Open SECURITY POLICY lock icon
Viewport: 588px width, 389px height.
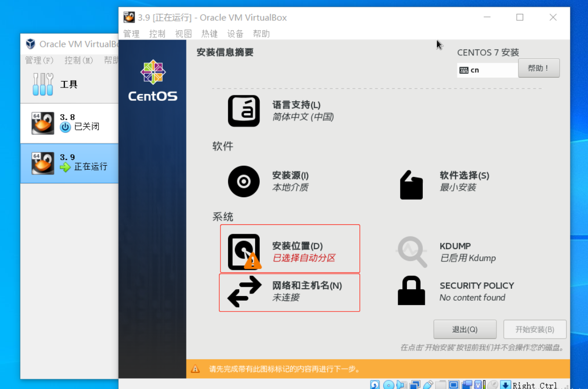click(x=411, y=291)
